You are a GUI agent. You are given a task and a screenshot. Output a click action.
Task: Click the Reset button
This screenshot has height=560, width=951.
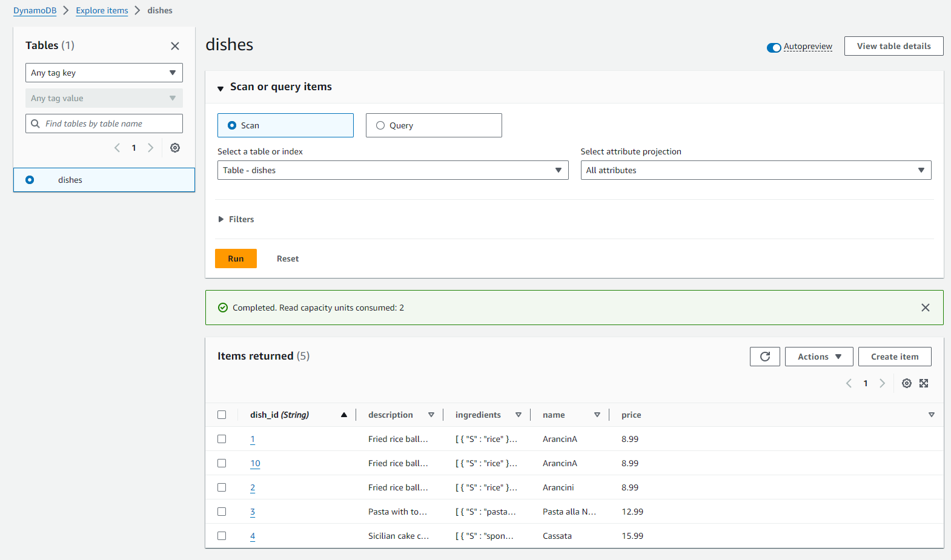pos(288,259)
